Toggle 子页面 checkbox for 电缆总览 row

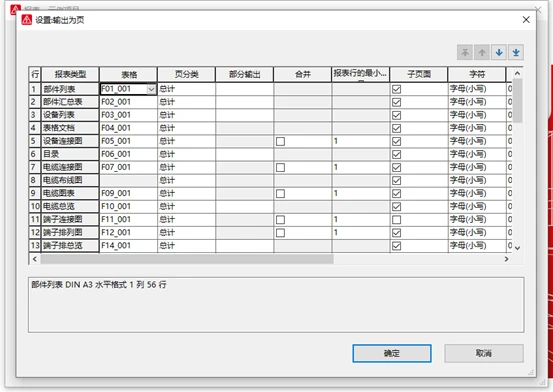[396, 207]
